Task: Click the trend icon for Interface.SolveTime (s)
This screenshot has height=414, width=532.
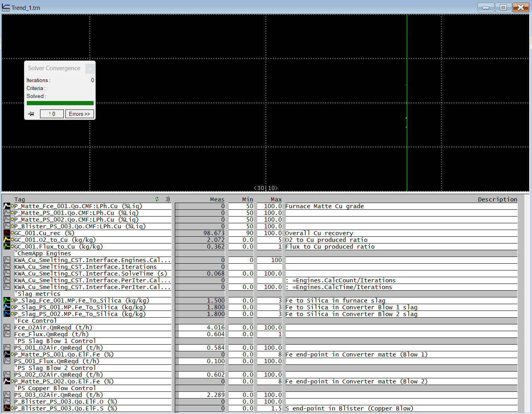Action: pyautogui.click(x=7, y=274)
